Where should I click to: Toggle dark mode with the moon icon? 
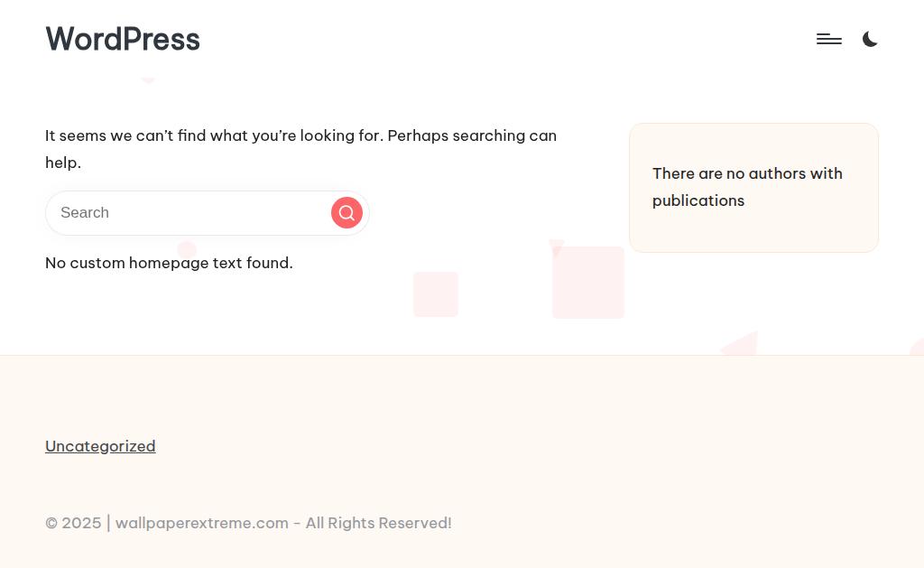point(870,39)
